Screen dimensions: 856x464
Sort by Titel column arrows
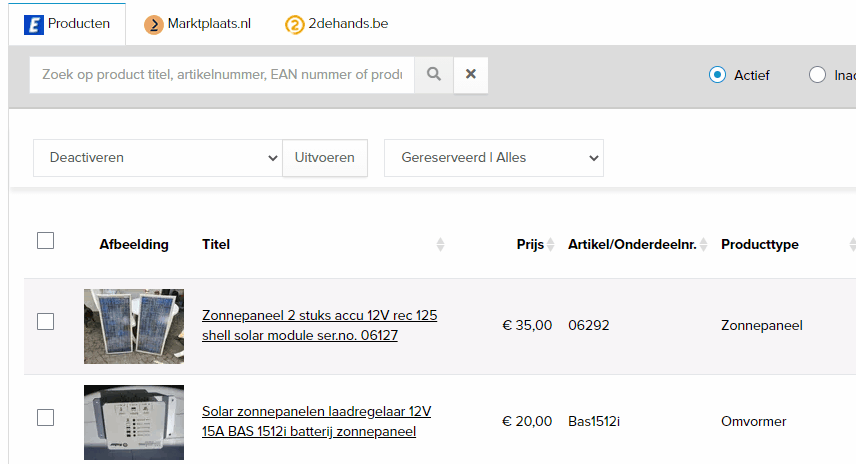(x=440, y=245)
